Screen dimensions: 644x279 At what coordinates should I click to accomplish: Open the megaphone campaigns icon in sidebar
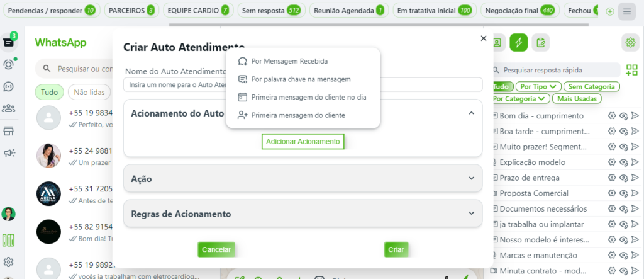[9, 153]
